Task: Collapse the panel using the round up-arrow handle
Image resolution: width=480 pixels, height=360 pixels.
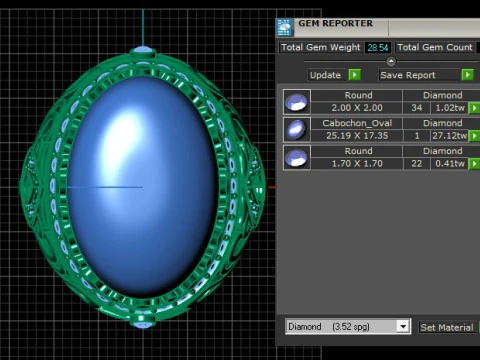Action: 391,61
